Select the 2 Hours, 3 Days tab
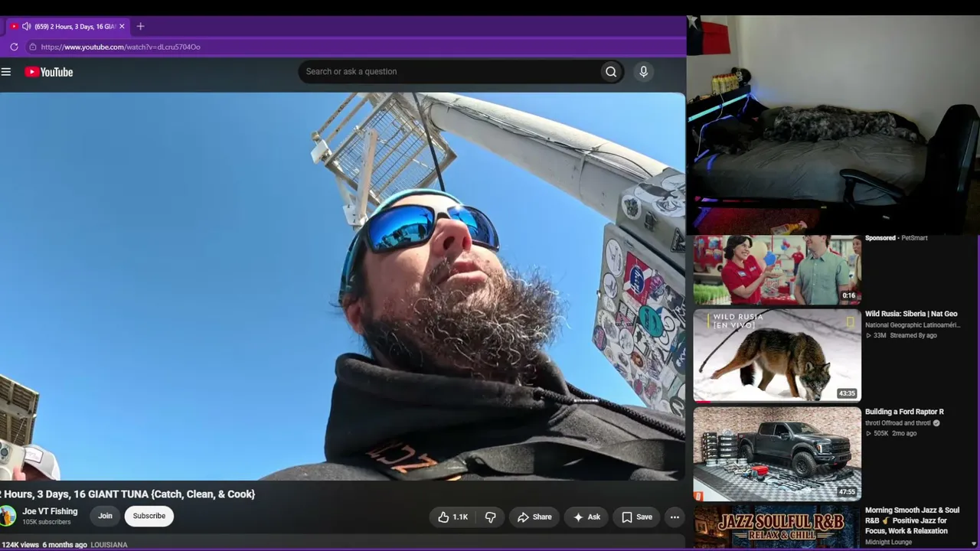 (67, 26)
